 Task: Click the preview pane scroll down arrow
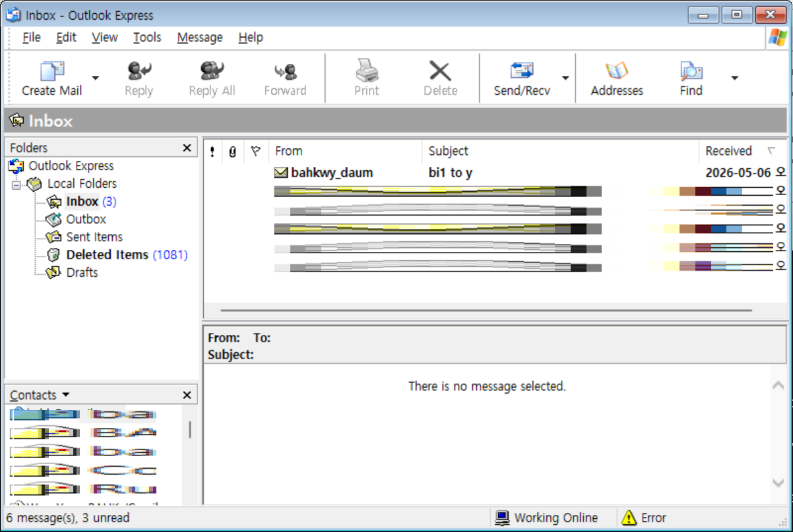coord(778,483)
